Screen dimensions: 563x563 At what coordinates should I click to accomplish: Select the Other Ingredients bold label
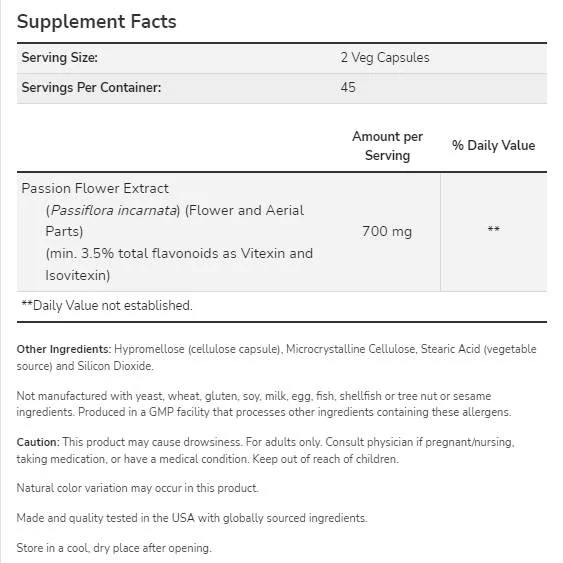(x=64, y=349)
